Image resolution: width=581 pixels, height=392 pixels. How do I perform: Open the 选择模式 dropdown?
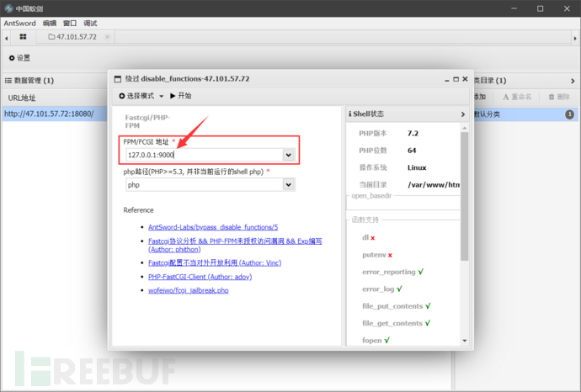[x=141, y=96]
